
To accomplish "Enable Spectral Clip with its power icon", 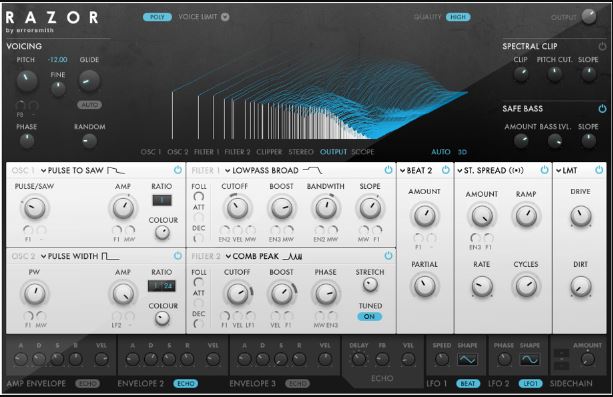I will click(x=602, y=46).
